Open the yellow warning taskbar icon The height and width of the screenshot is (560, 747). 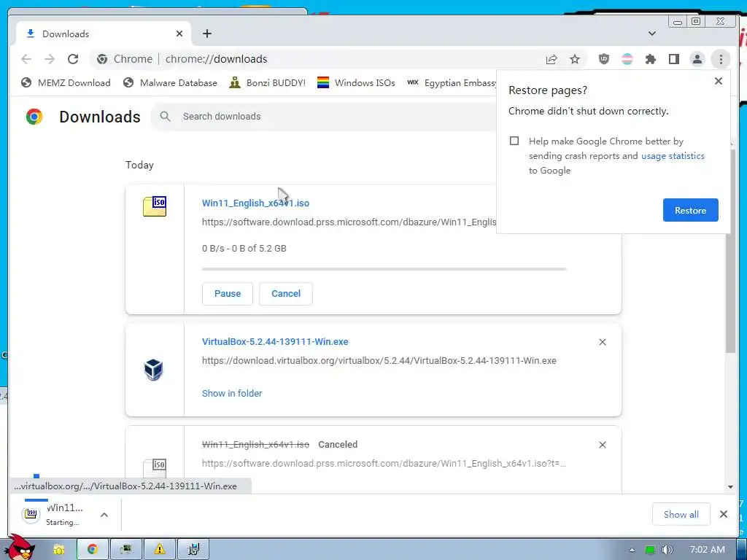click(x=160, y=550)
